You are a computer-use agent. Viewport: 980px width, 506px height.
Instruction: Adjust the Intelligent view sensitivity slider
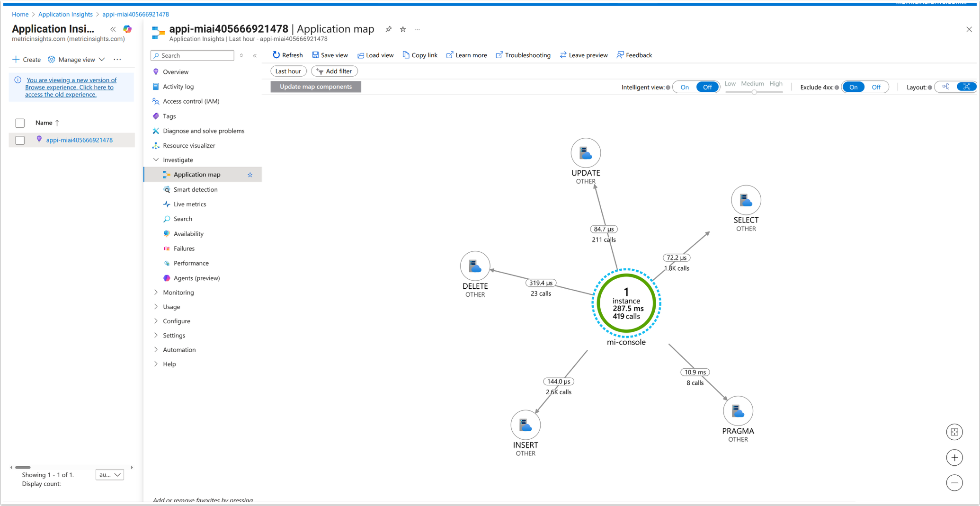(x=754, y=92)
